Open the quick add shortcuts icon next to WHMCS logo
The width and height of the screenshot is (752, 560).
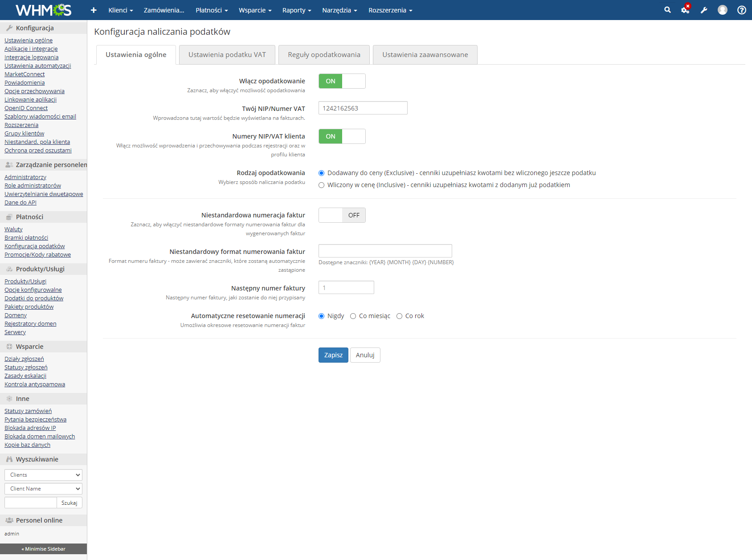tap(94, 10)
